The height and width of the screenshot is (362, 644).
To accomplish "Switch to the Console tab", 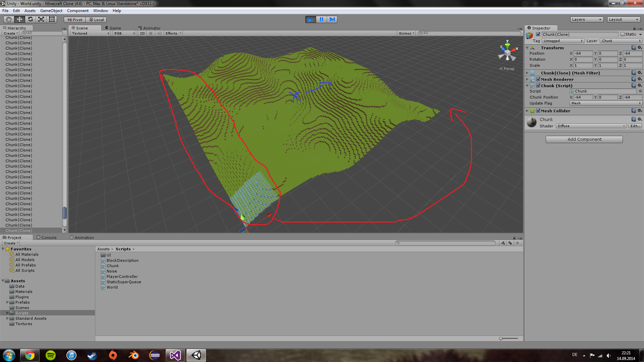I will [47, 237].
